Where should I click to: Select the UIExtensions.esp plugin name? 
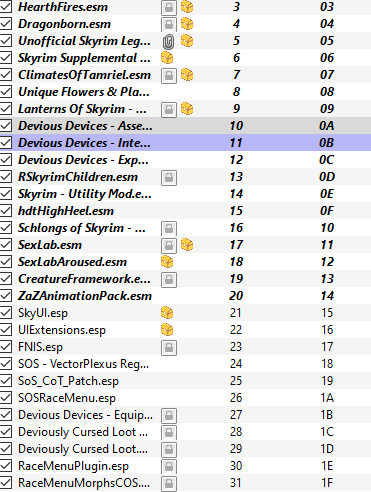62,330
